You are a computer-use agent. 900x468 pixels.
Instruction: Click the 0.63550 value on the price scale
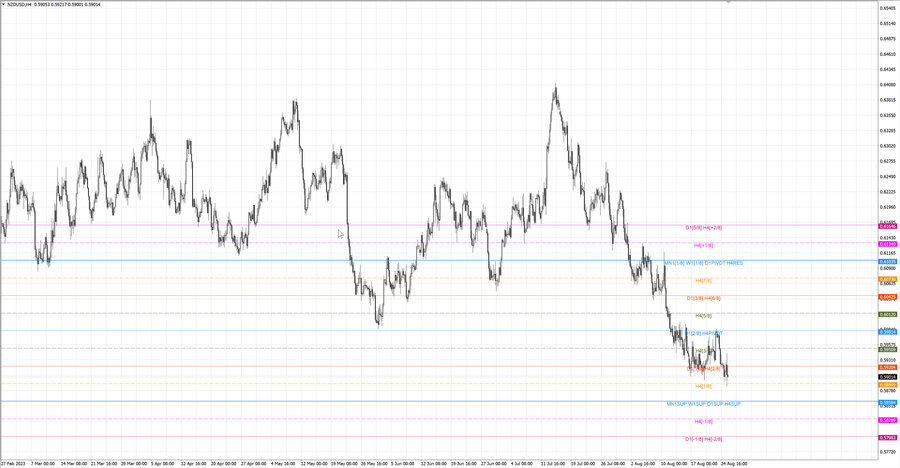[888, 115]
